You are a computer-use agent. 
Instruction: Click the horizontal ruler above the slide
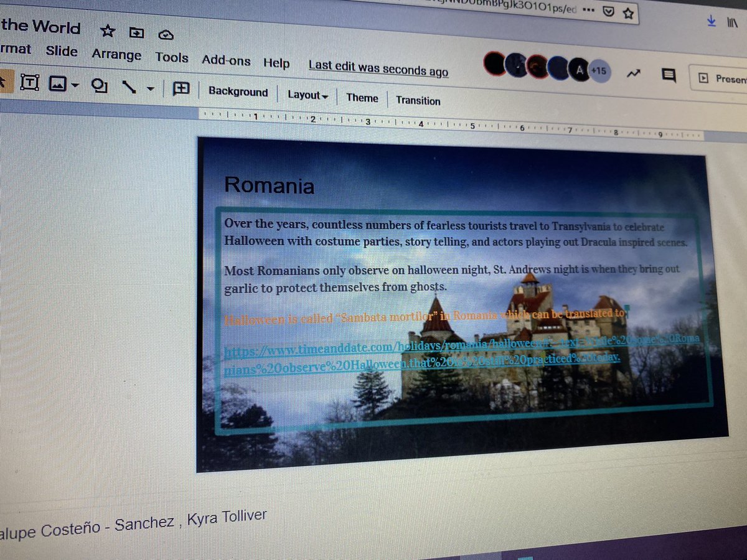click(451, 124)
